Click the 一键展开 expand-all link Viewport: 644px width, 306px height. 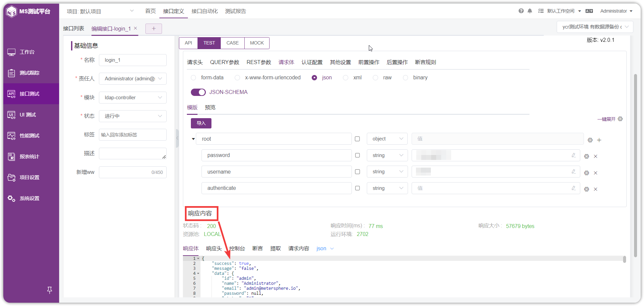(x=606, y=119)
